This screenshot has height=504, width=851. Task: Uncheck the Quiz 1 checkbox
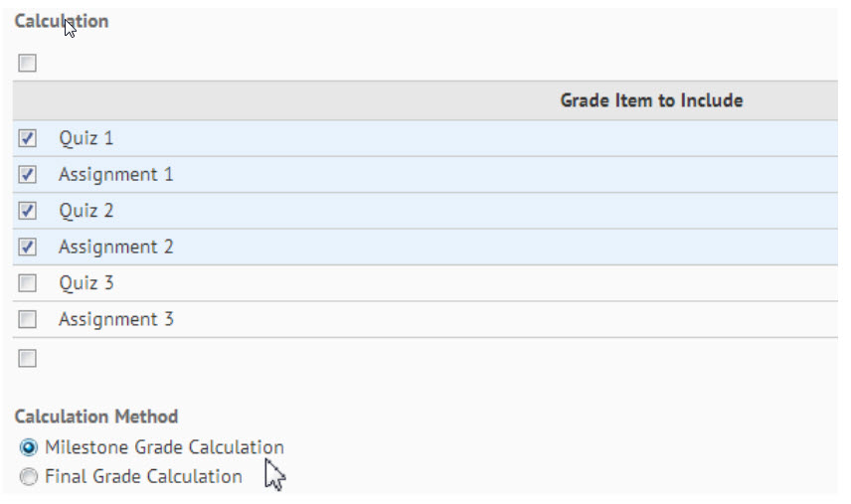28,138
